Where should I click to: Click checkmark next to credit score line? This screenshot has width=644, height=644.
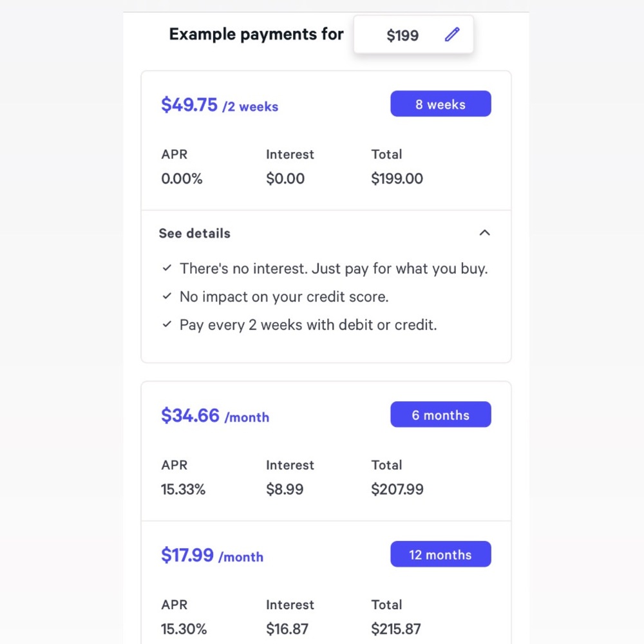click(x=167, y=296)
